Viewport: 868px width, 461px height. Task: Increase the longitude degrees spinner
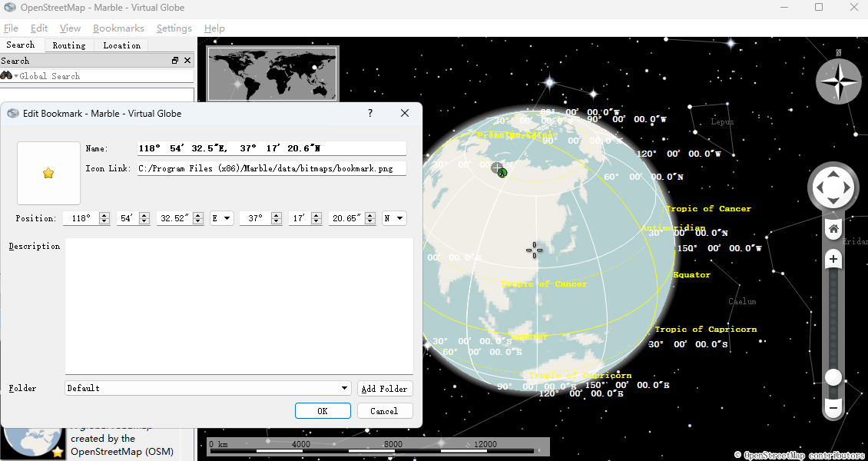click(104, 215)
